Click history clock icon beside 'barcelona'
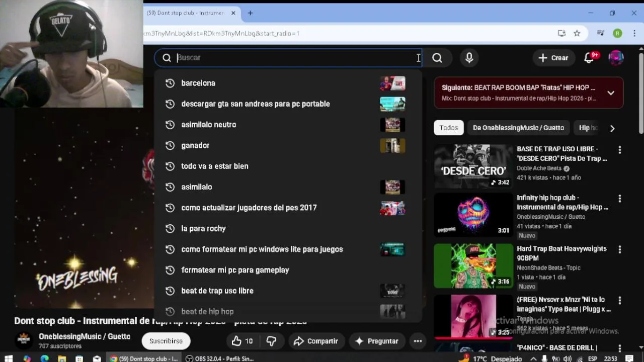The height and width of the screenshot is (362, 644). [170, 83]
